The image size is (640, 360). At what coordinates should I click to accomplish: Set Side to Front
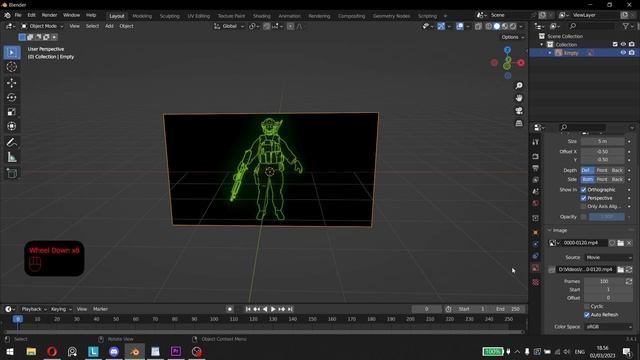click(602, 180)
